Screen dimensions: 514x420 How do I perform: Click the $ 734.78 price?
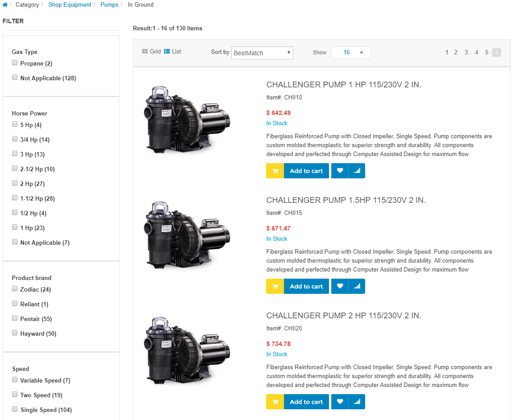pyautogui.click(x=278, y=344)
